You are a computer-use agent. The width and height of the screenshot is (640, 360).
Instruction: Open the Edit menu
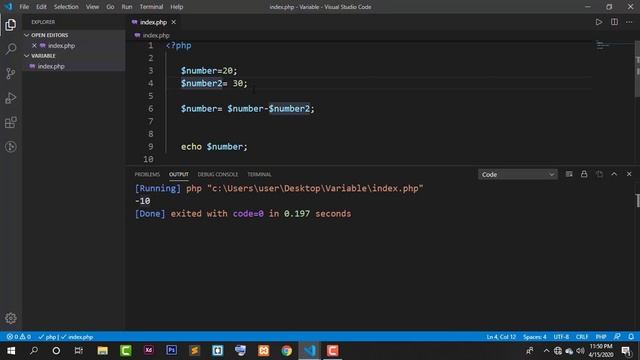(x=41, y=7)
